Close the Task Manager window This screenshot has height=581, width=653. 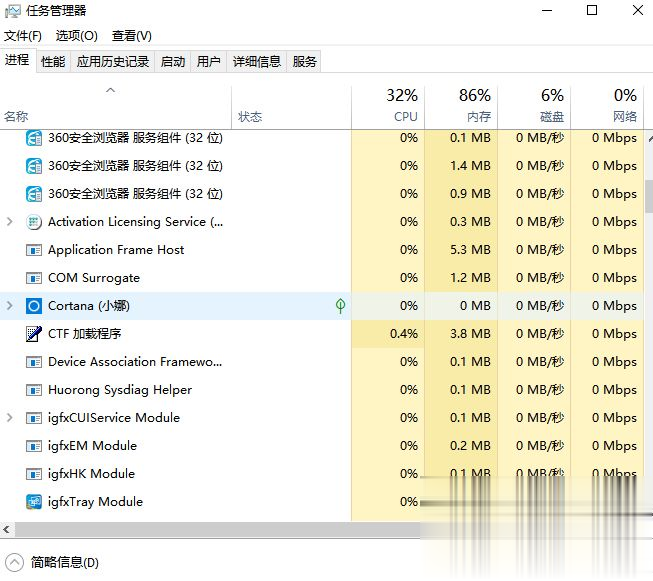click(x=638, y=10)
